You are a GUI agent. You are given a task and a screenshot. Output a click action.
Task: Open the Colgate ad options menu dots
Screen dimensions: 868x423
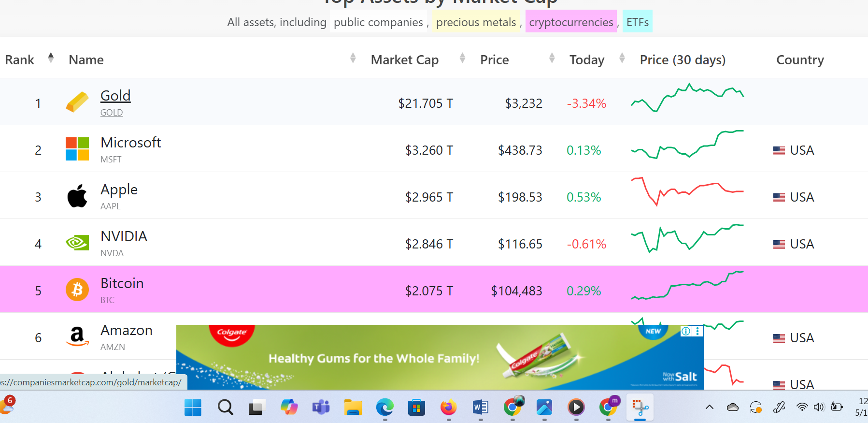coord(697,331)
